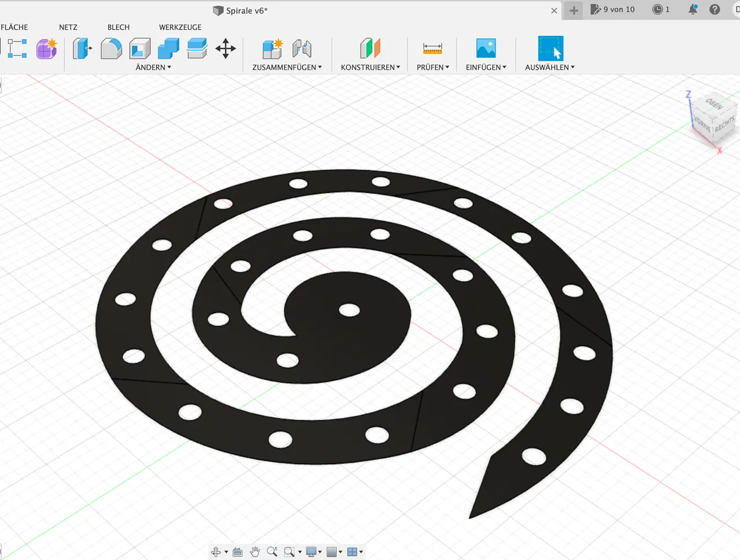740x560 pixels.
Task: Click the Orbit navigation tool
Action: (216, 552)
